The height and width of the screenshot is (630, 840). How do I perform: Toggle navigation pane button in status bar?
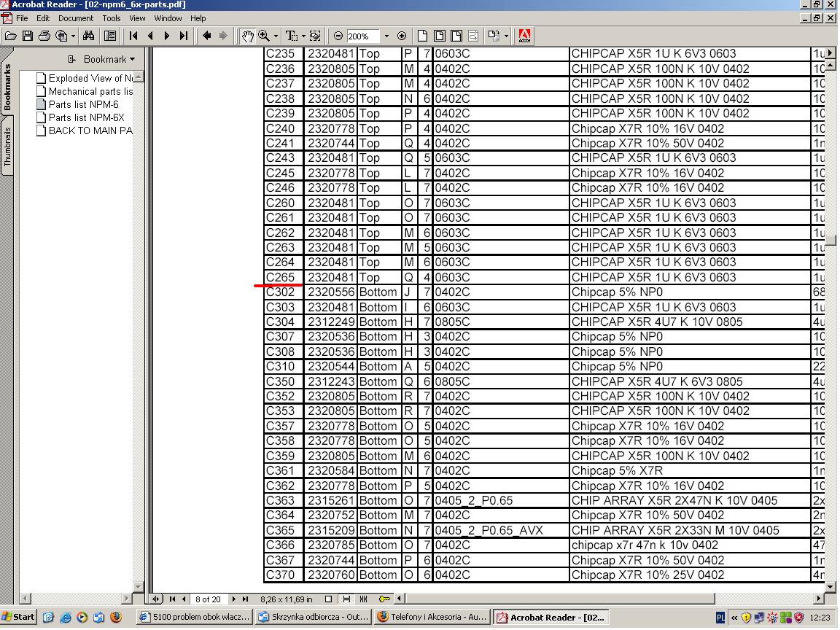pos(156,599)
